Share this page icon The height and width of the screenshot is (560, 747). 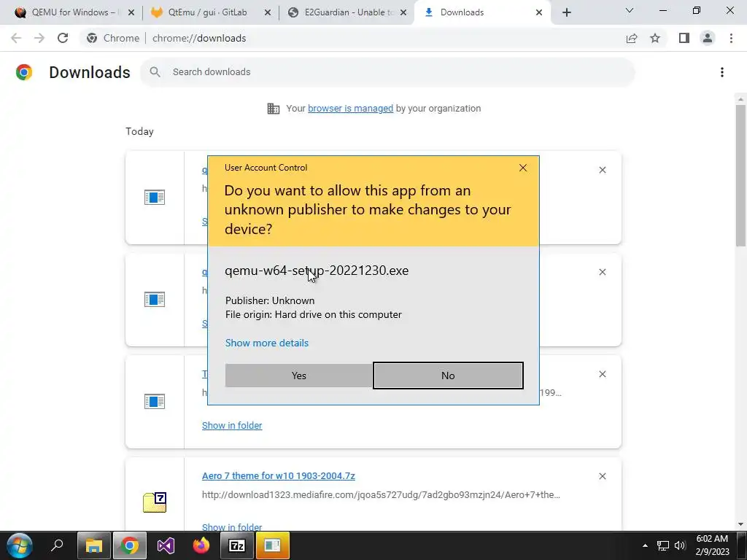click(632, 38)
